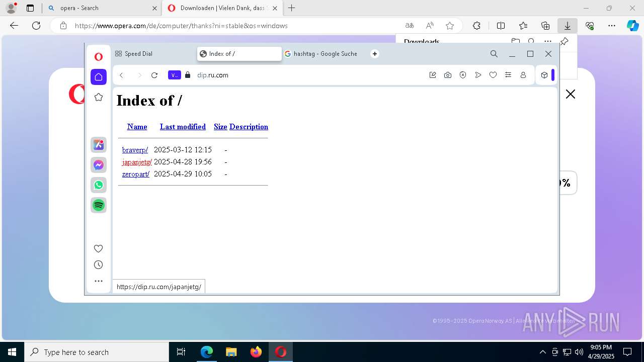Open bookmarks star in Opera sidebar
644x362 pixels.
[99, 97]
